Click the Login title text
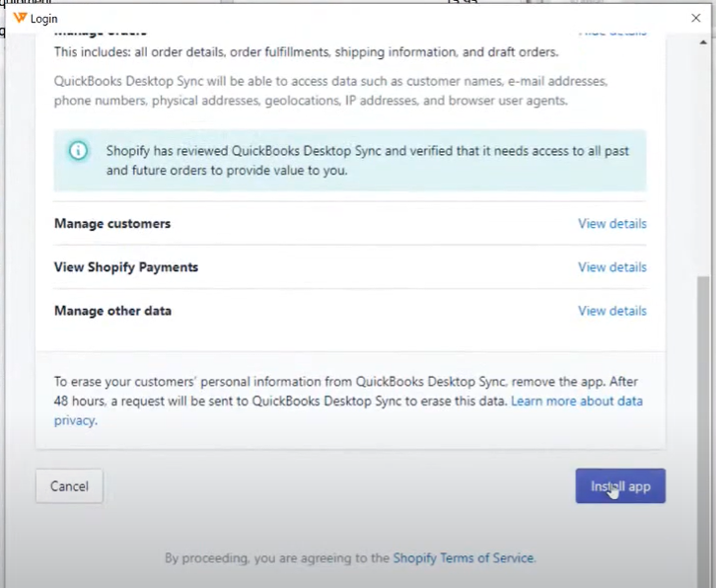Image resolution: width=716 pixels, height=588 pixels. (x=43, y=19)
